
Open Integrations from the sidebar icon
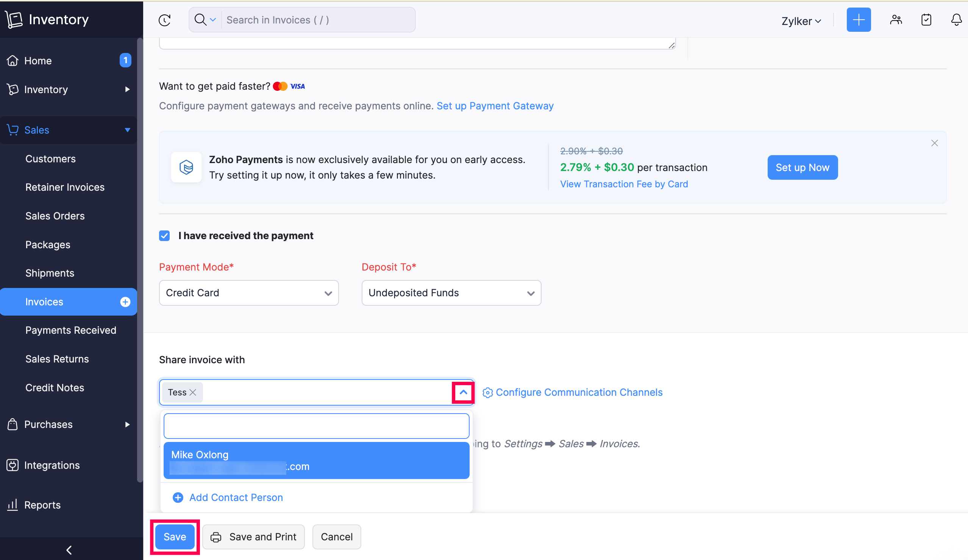pyautogui.click(x=12, y=465)
